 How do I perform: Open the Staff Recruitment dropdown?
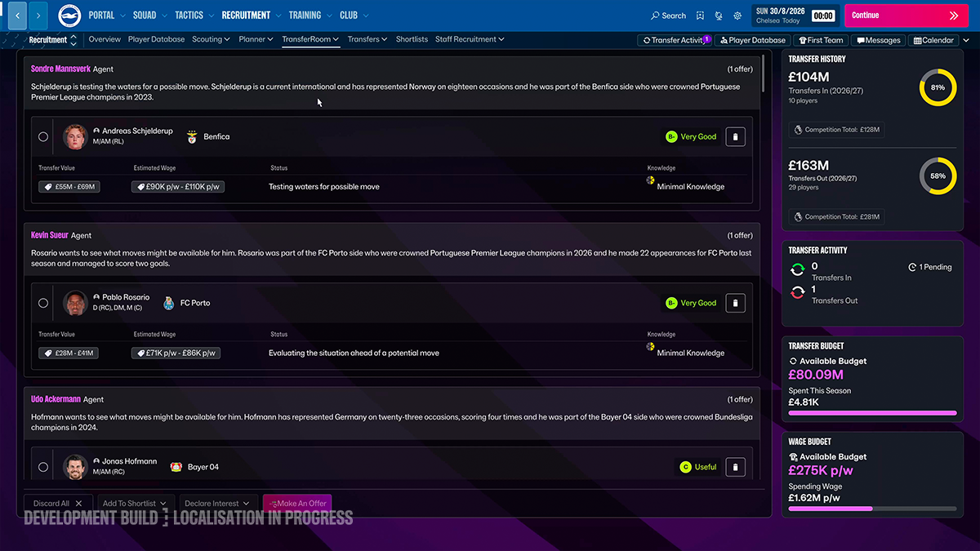[470, 39]
